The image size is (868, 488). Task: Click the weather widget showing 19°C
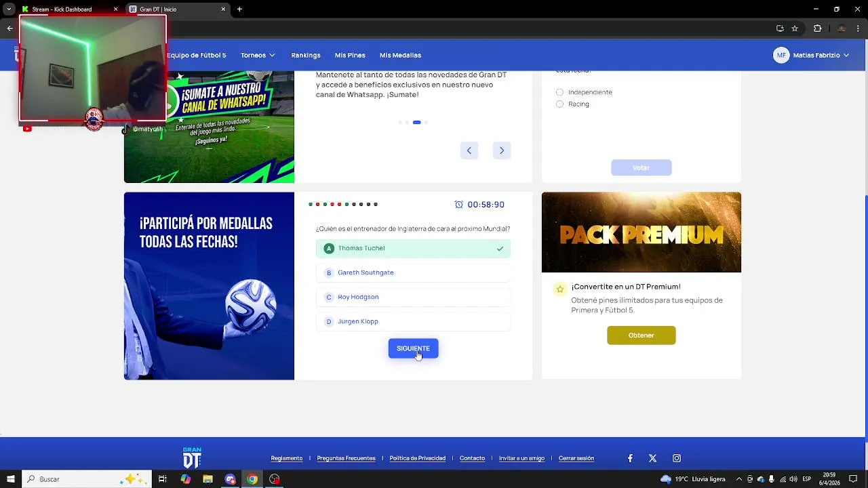[692, 479]
